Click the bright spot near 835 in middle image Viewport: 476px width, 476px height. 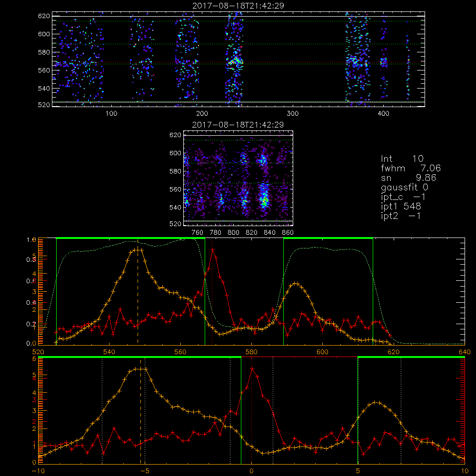tap(265, 200)
